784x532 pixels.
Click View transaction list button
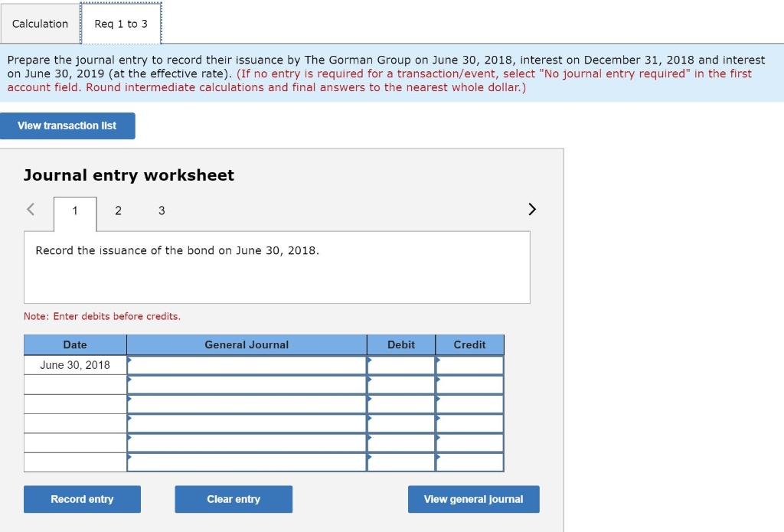coord(67,126)
